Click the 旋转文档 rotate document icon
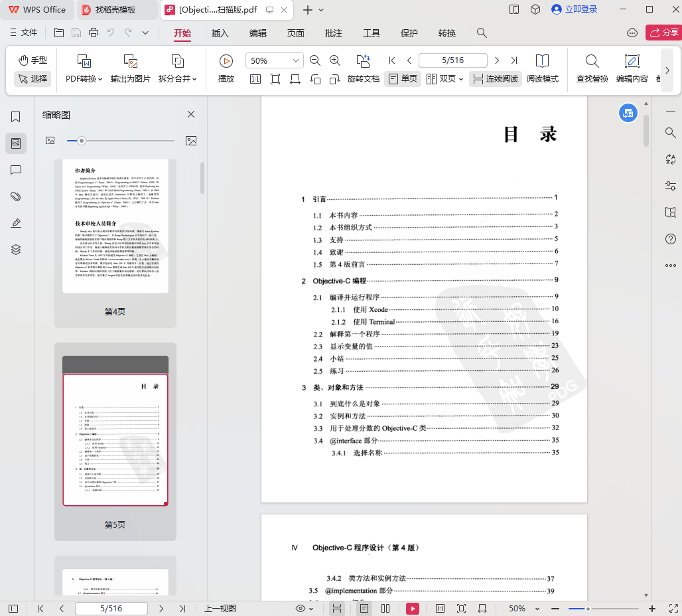 [x=363, y=61]
